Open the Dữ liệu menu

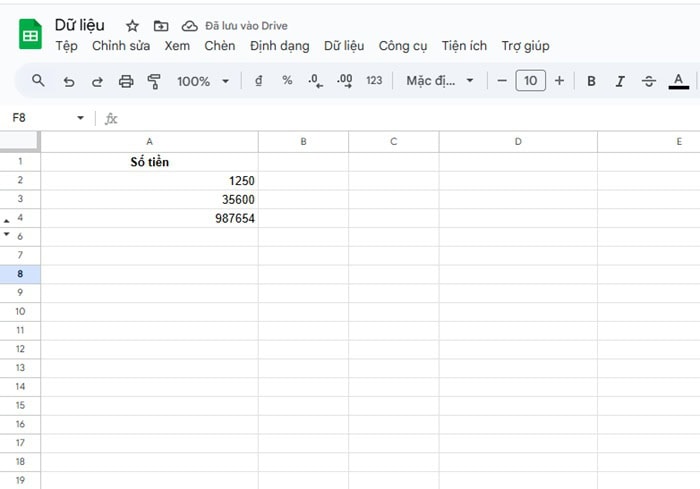pyautogui.click(x=344, y=46)
